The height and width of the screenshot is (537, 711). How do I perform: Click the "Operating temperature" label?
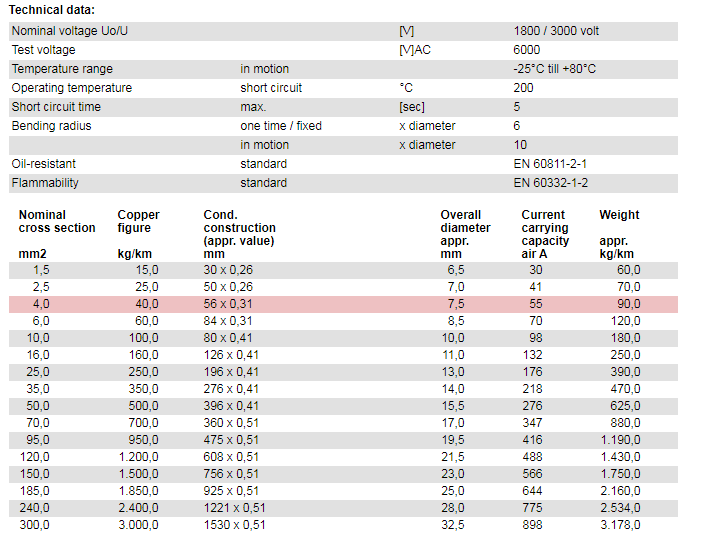click(71, 88)
